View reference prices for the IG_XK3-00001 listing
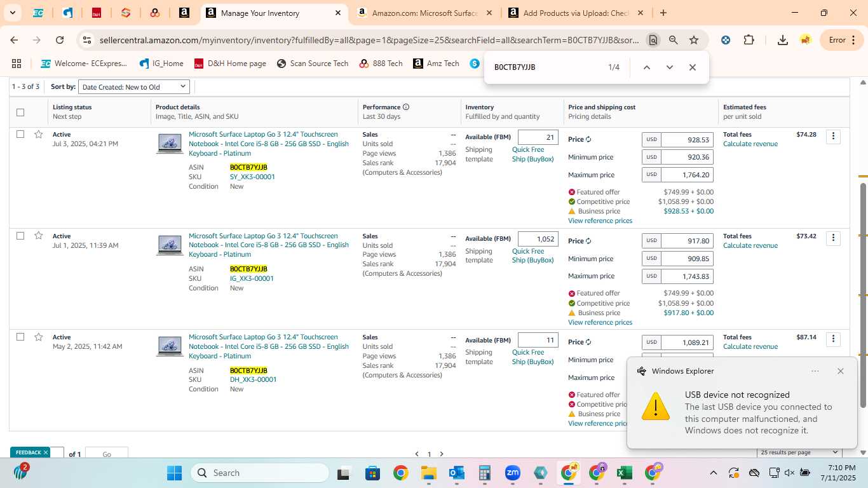This screenshot has width=868, height=488. pos(600,322)
